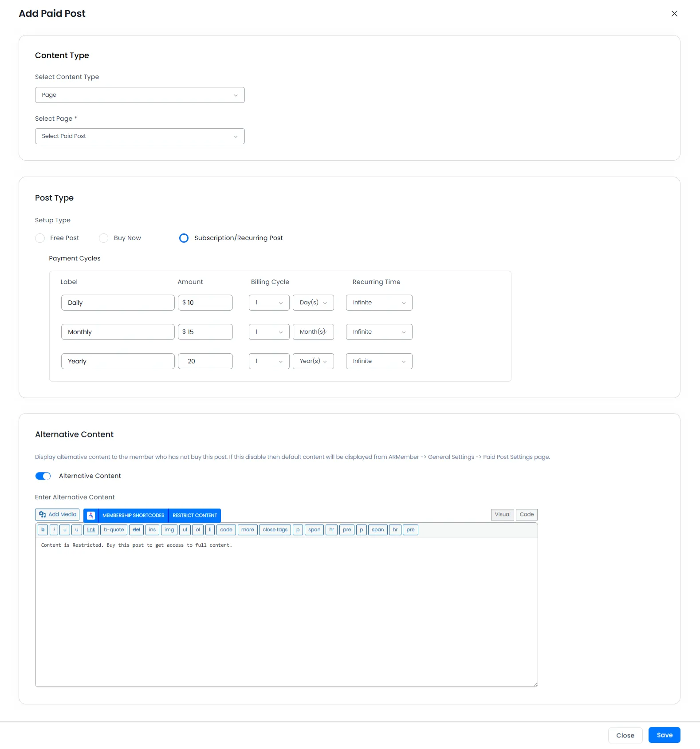Click the Restrict Content button
Screen dimensions: 700x749
click(x=195, y=515)
